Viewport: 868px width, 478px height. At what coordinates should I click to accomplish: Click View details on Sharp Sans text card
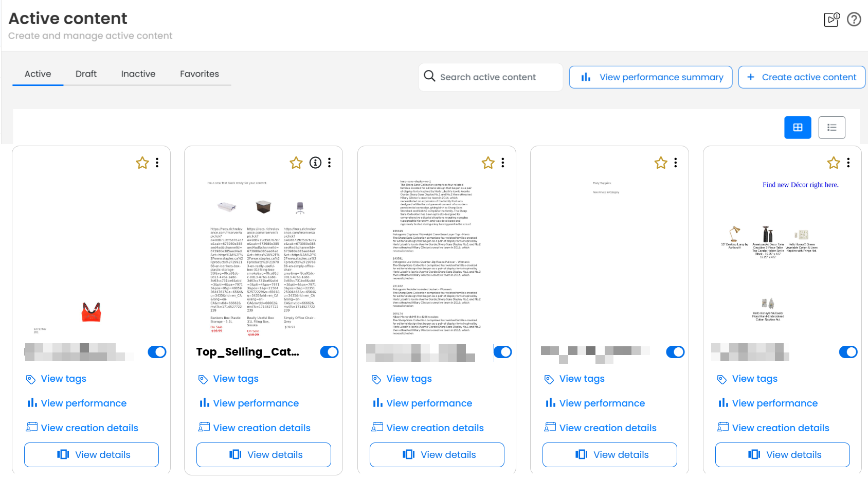pyautogui.click(x=437, y=455)
